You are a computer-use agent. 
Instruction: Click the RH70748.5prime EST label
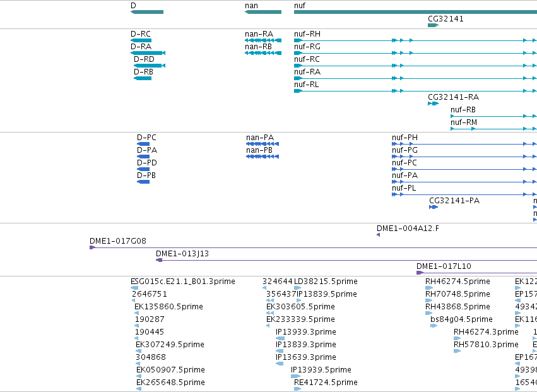coord(457,294)
